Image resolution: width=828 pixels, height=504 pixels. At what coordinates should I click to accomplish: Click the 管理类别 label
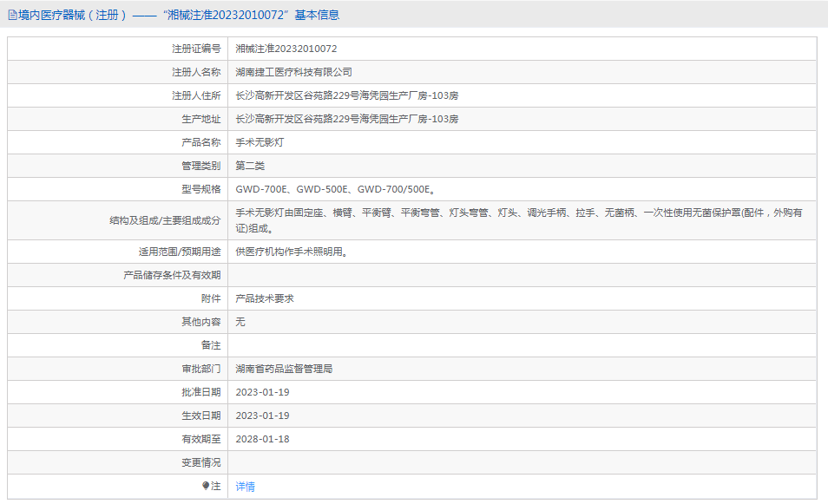click(x=201, y=166)
